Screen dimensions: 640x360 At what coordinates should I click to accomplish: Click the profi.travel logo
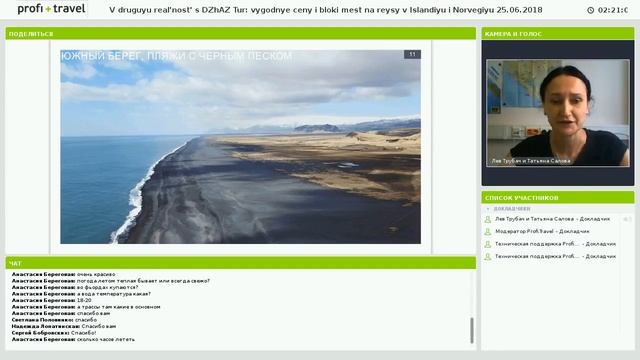tap(51, 9)
